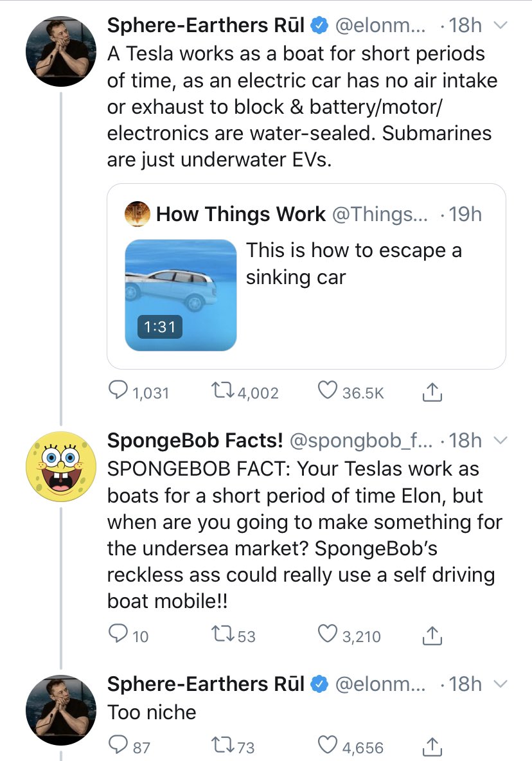Like the 'Too niche' tweet

[328, 746]
